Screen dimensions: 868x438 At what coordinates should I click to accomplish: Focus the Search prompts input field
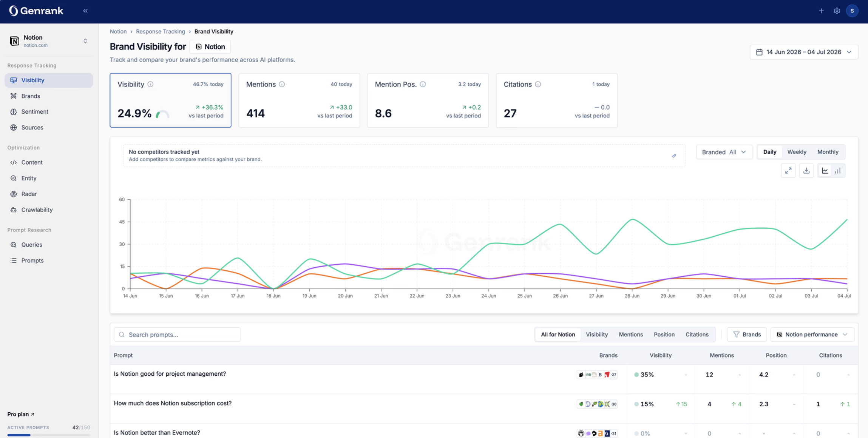177,335
